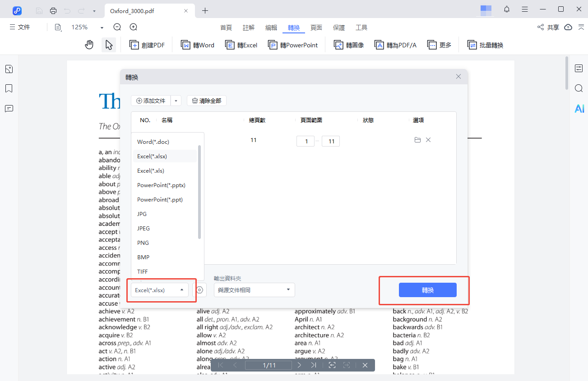Remove the file row with X icon
This screenshot has width=588, height=381.
coord(428,140)
